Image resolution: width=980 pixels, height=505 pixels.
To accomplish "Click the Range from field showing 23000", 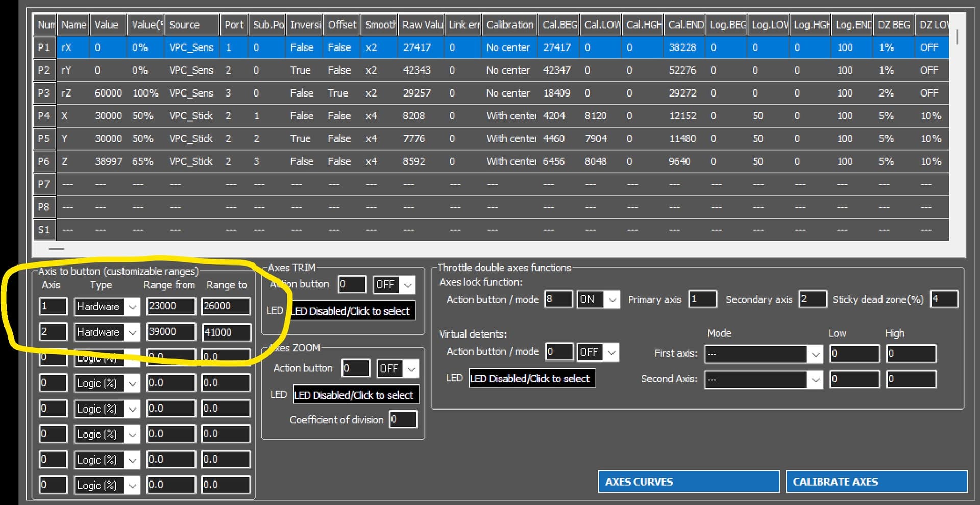I will click(170, 306).
